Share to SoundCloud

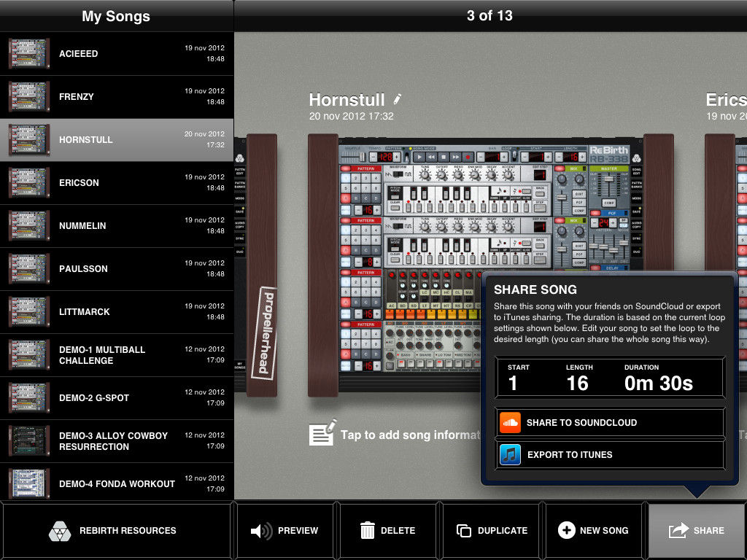click(x=611, y=422)
